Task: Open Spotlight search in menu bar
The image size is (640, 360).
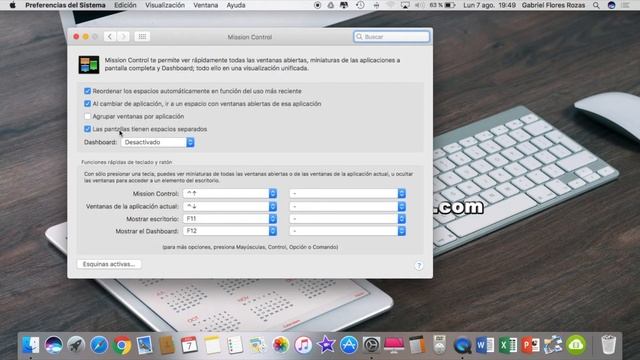Action: [596, 5]
